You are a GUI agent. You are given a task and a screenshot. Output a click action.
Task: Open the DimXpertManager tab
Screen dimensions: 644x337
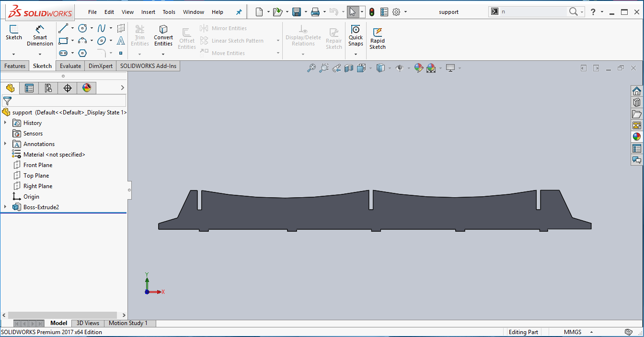[x=68, y=88]
